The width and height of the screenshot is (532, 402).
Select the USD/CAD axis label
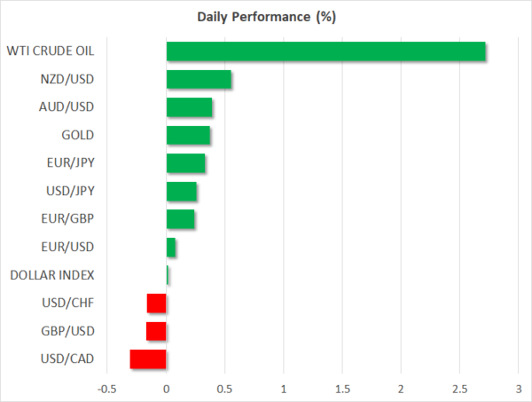(69, 359)
